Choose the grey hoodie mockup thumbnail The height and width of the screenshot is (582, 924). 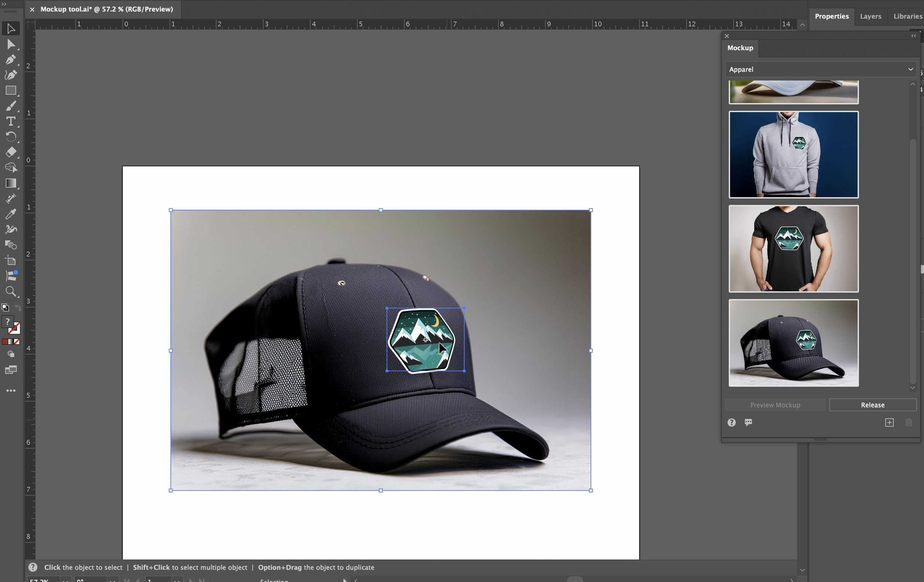pos(794,155)
